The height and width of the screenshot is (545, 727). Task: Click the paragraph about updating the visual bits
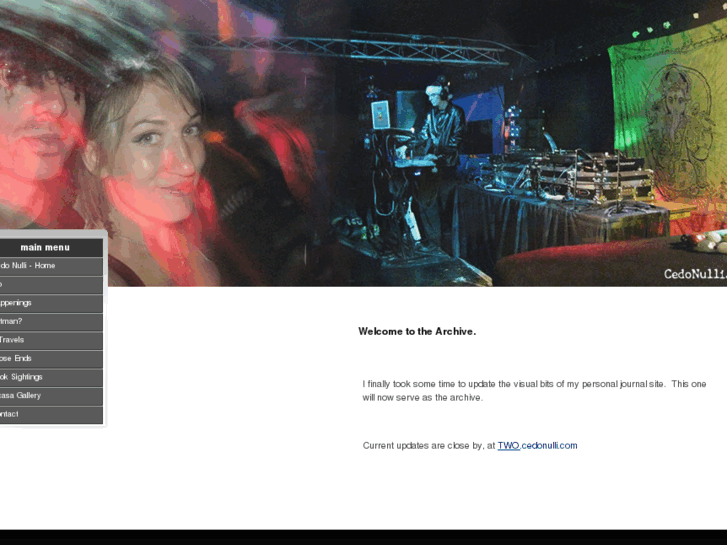534,391
